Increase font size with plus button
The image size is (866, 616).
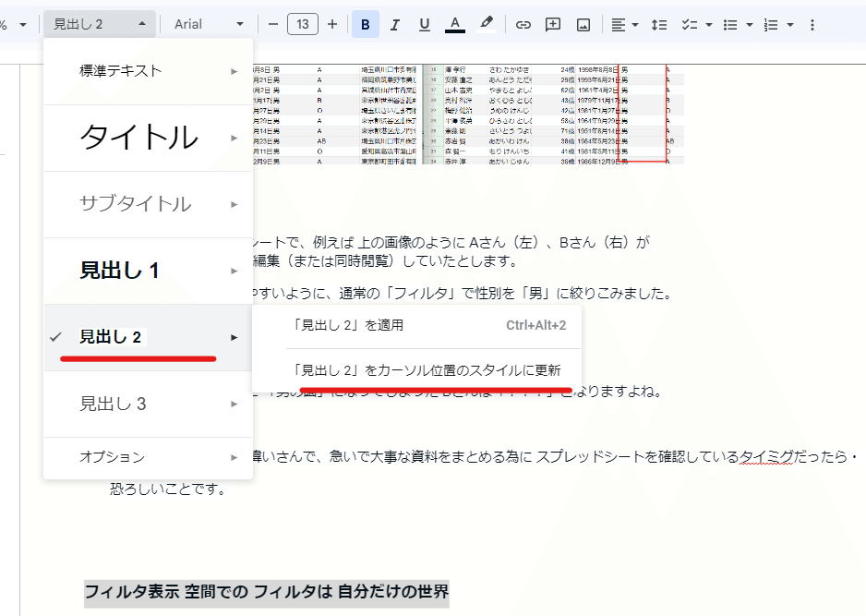[x=332, y=24]
